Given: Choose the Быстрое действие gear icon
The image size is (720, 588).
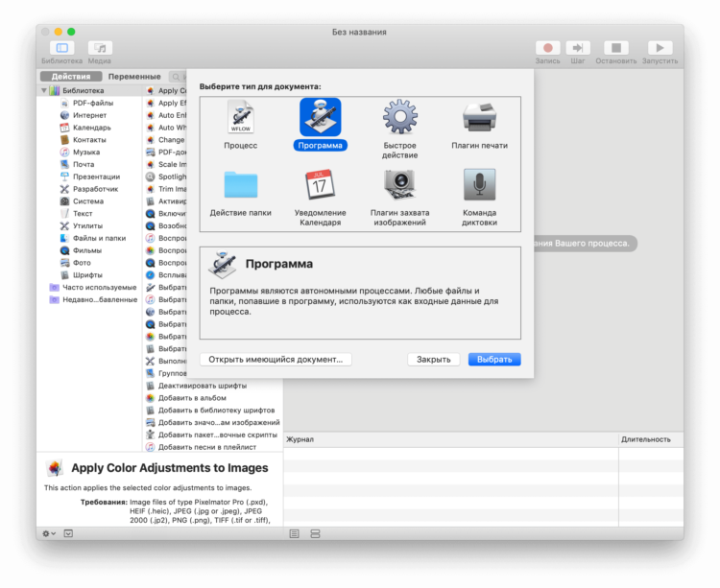Looking at the screenshot, I should click(400, 117).
